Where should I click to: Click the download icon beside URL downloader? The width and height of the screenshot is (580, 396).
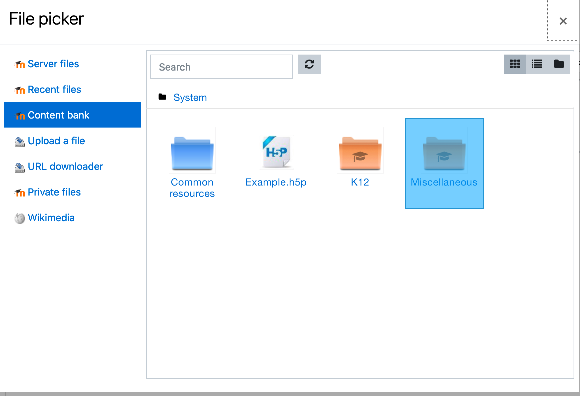pos(20,167)
